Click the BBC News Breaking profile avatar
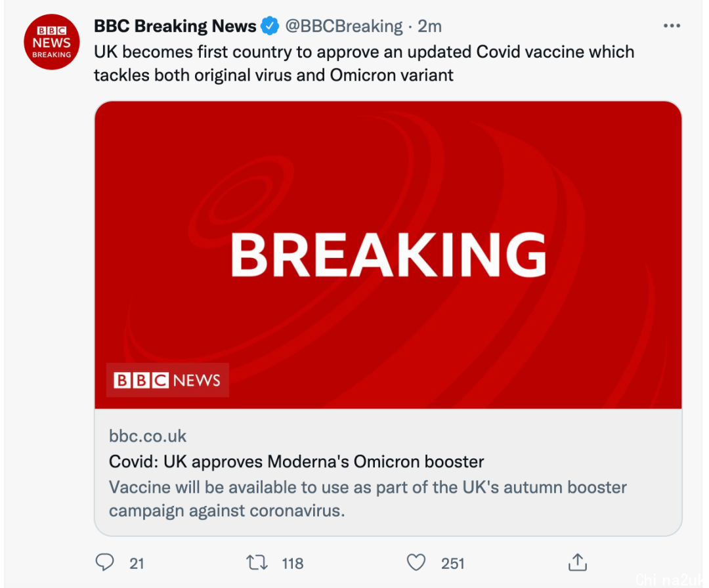709x588 pixels. 52,41
